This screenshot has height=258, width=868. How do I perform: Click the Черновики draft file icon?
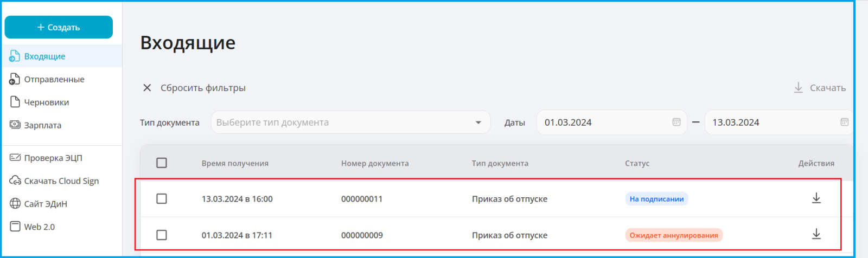click(15, 102)
